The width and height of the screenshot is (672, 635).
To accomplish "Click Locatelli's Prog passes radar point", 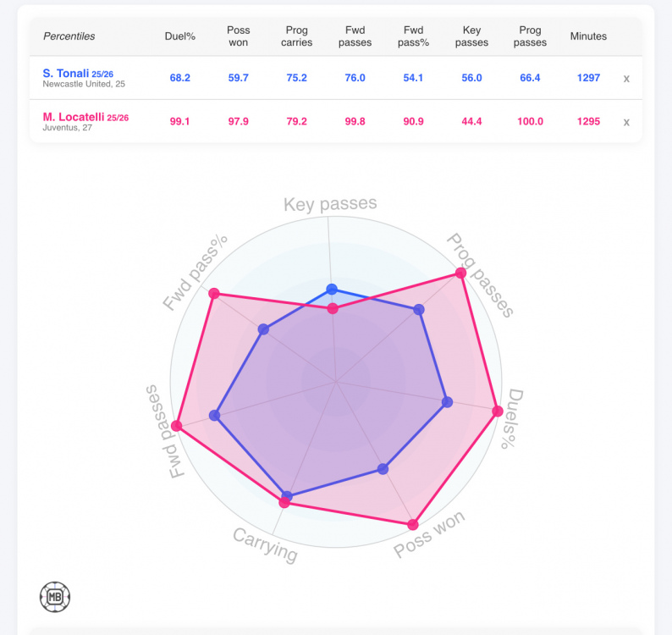I will pos(460,273).
